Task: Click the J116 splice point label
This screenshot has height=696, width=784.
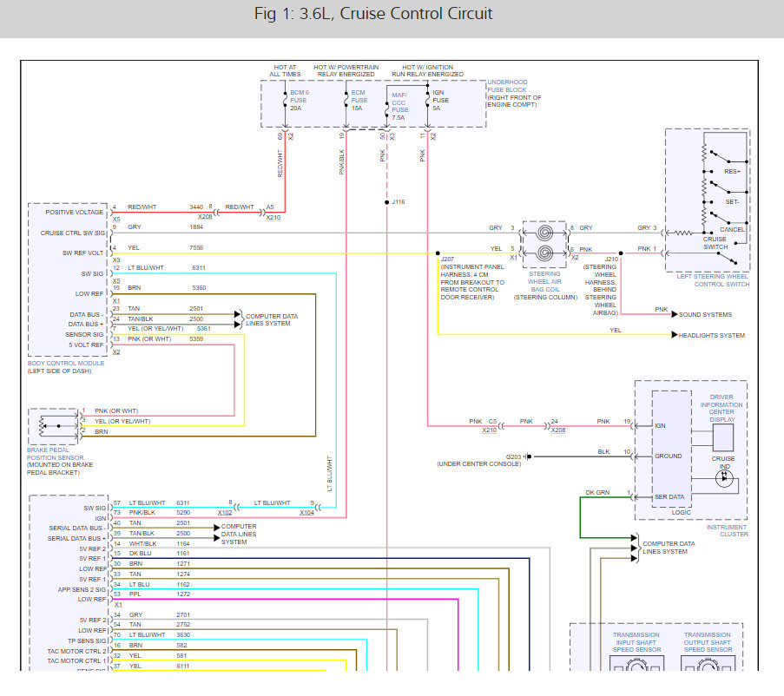Action: pyautogui.click(x=399, y=202)
